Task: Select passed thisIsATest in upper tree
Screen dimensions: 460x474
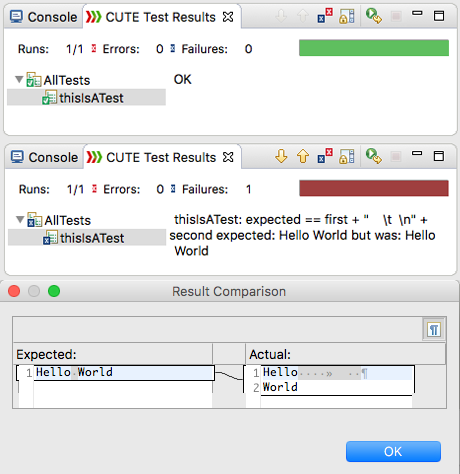Action: [x=86, y=98]
